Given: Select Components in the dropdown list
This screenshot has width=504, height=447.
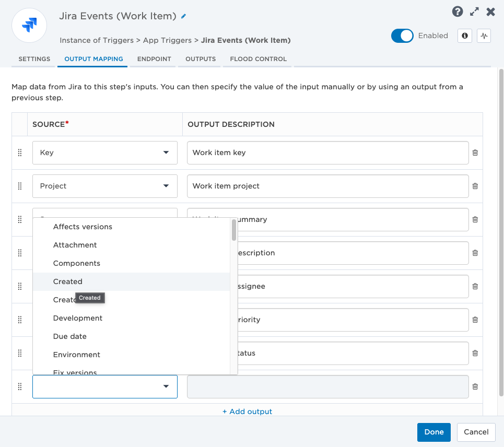Looking at the screenshot, I should click(x=132, y=264).
